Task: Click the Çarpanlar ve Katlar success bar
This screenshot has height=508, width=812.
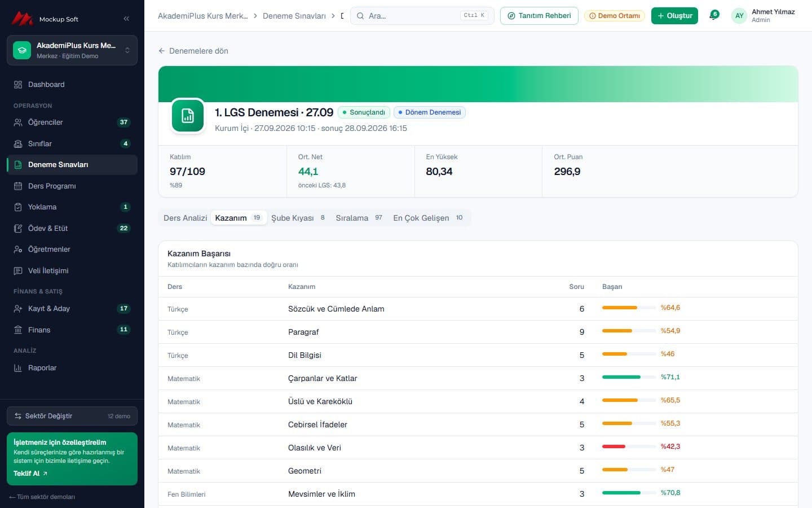Action: tap(629, 377)
